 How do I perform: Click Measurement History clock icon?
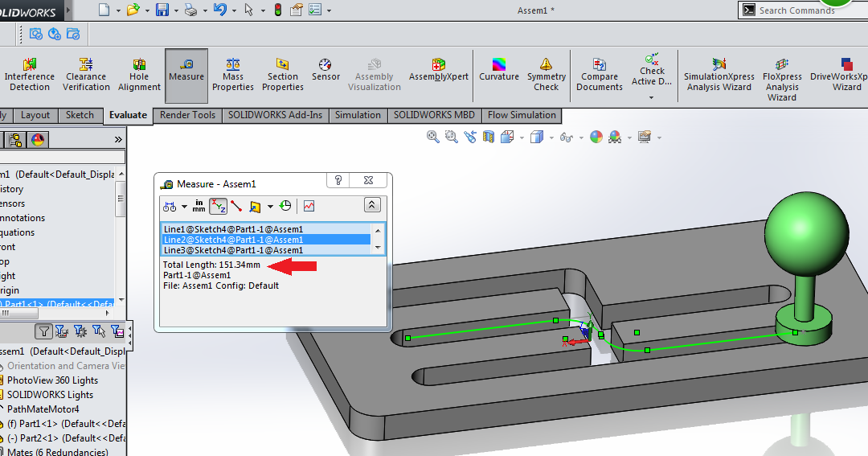point(285,206)
